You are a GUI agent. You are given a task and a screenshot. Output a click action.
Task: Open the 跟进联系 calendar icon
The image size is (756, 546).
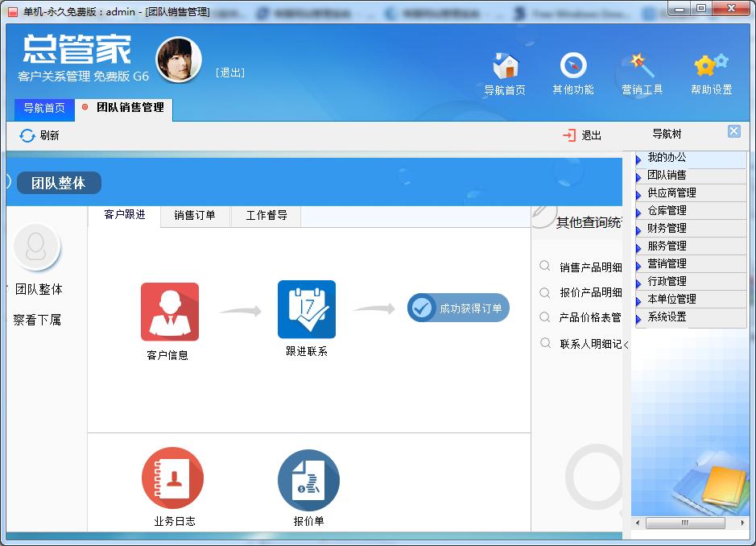pos(306,309)
